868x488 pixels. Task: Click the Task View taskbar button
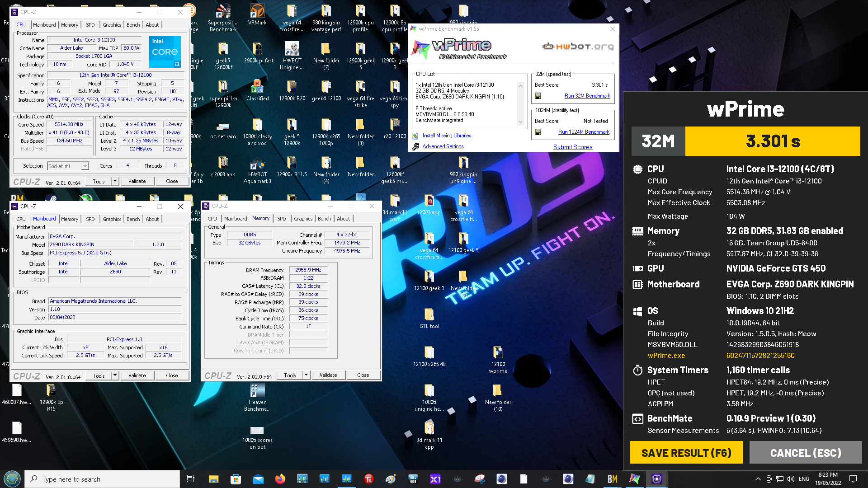[191, 479]
